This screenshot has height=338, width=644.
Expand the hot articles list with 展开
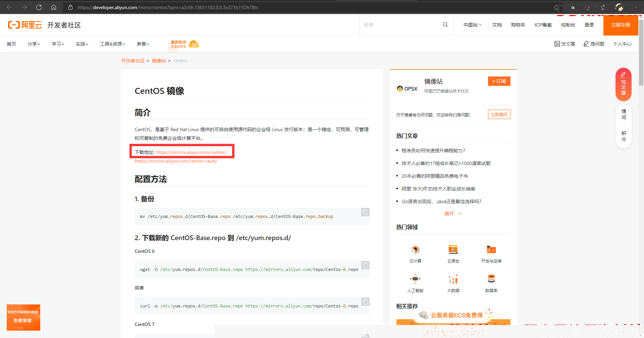pos(453,214)
